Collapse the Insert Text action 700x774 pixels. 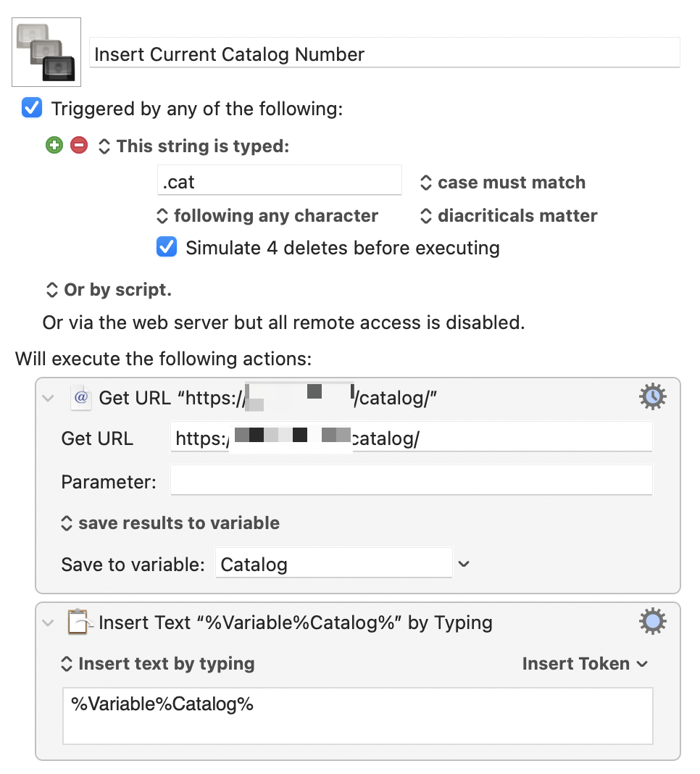(x=49, y=623)
